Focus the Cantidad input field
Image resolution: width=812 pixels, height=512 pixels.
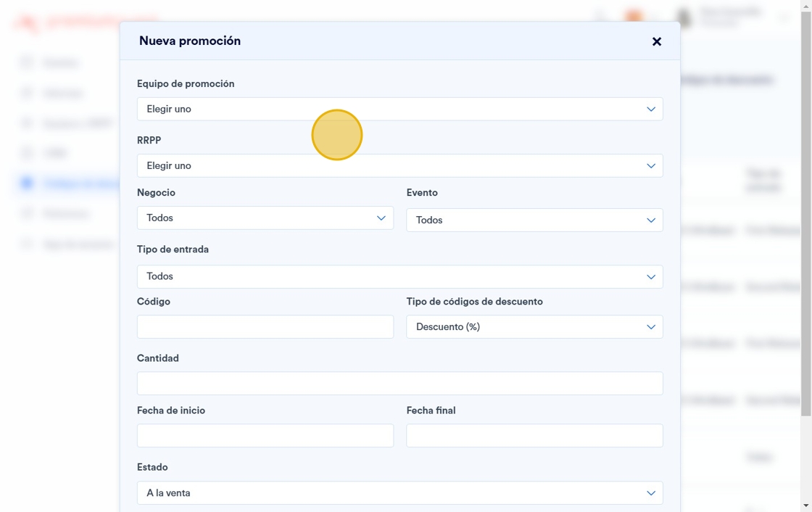pos(399,383)
